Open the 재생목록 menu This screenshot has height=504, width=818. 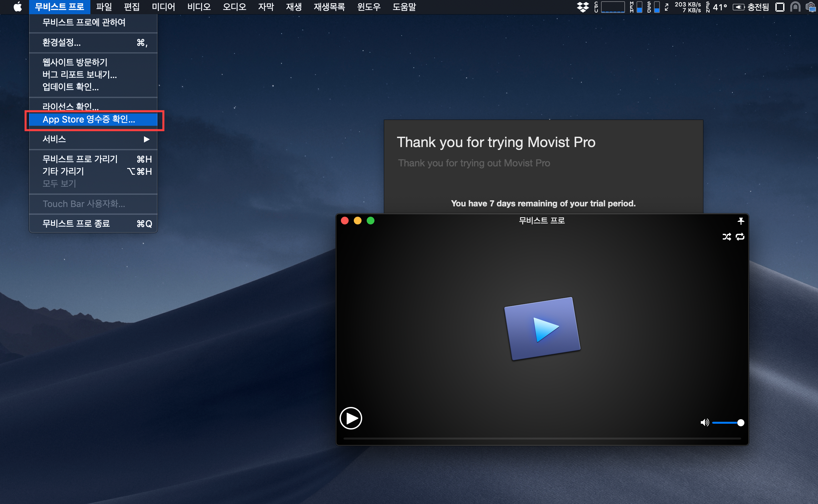pyautogui.click(x=329, y=7)
